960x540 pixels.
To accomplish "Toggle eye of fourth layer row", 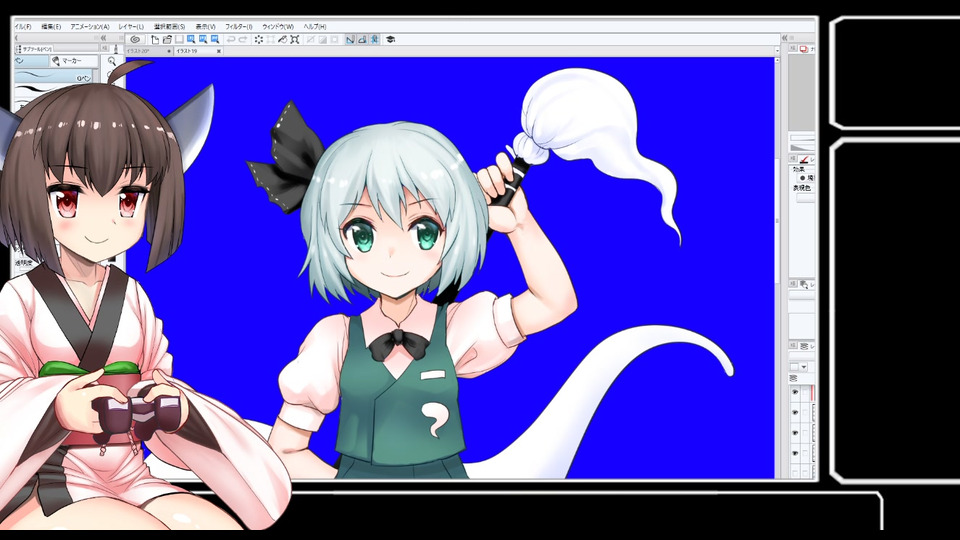I will click(x=795, y=454).
